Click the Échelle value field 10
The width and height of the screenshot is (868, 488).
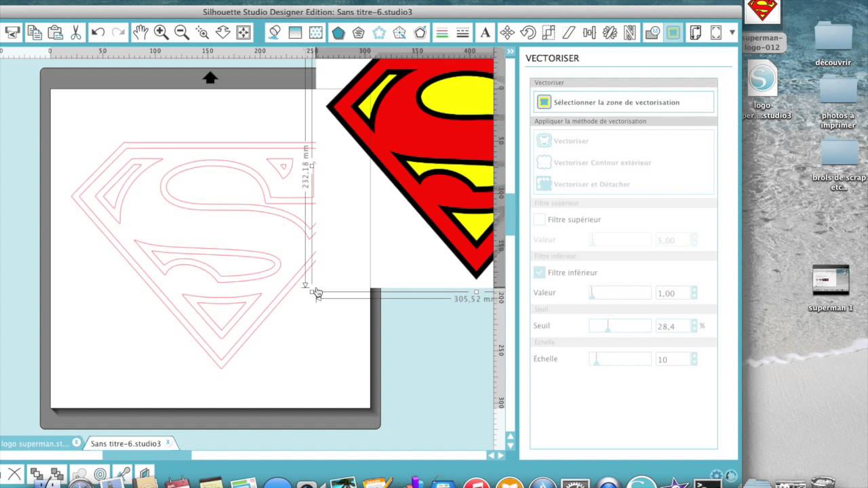672,359
